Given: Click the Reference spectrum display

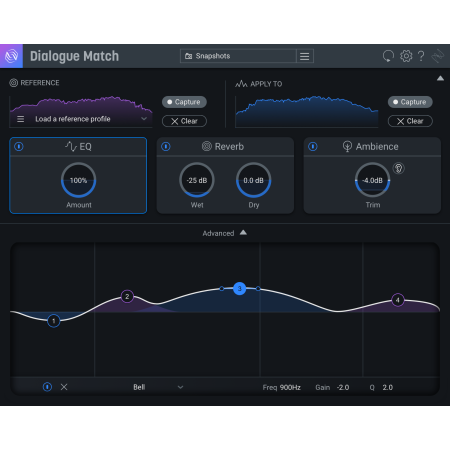Looking at the screenshot, I should coord(81,112).
